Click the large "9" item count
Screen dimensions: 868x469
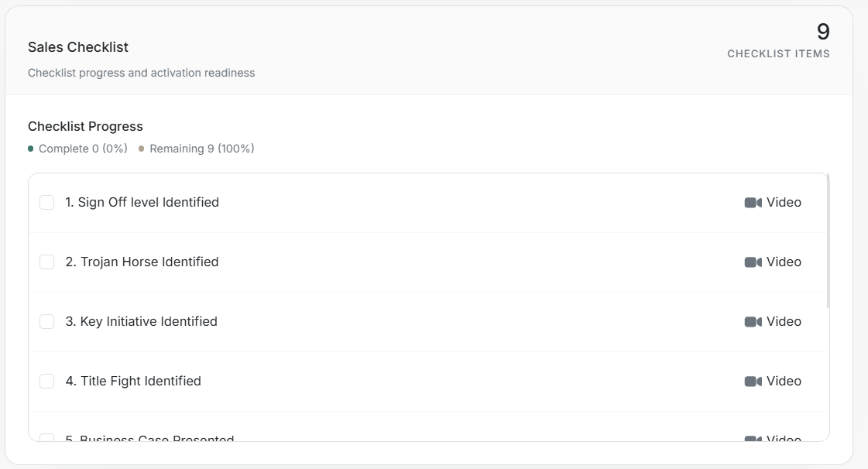point(823,32)
